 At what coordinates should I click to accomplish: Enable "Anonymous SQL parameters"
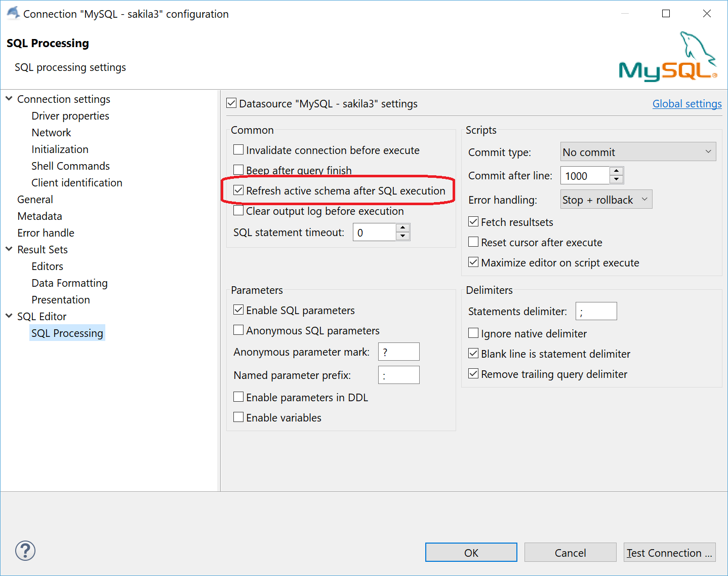[238, 330]
